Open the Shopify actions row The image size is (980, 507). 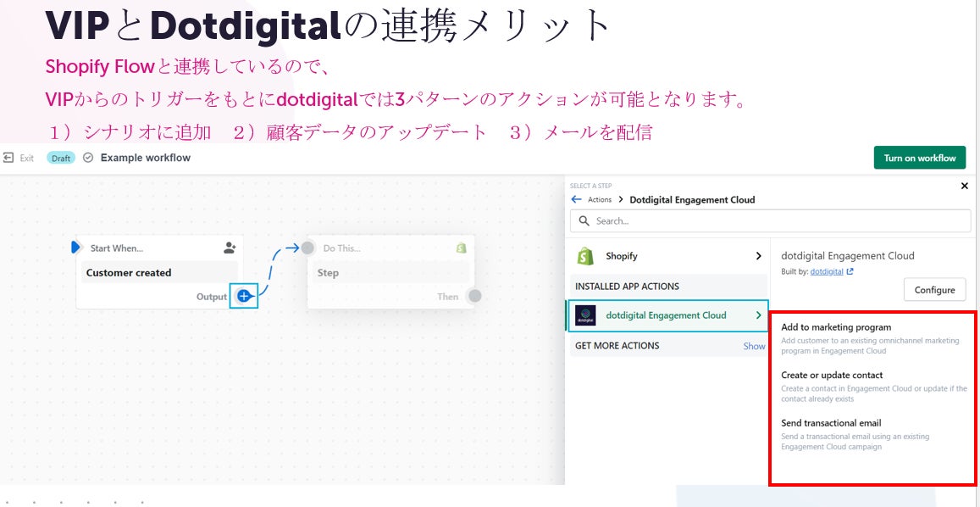click(x=667, y=256)
